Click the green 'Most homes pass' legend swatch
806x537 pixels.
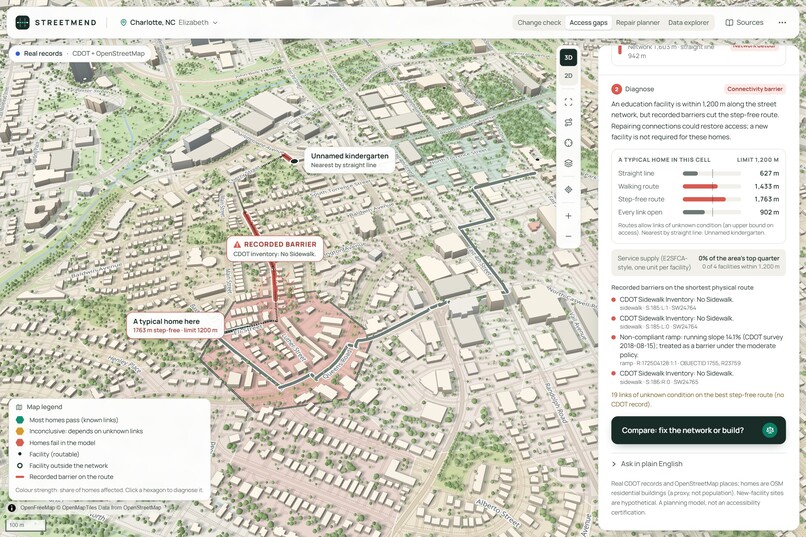(x=20, y=420)
